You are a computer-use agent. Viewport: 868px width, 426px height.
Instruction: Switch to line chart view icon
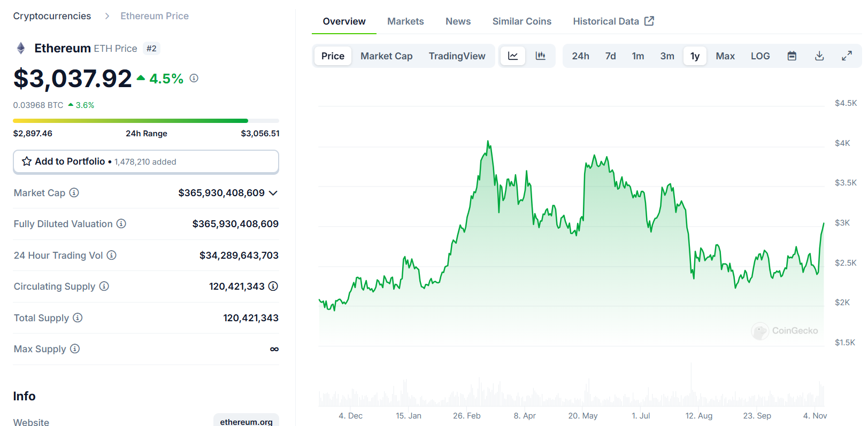(513, 56)
